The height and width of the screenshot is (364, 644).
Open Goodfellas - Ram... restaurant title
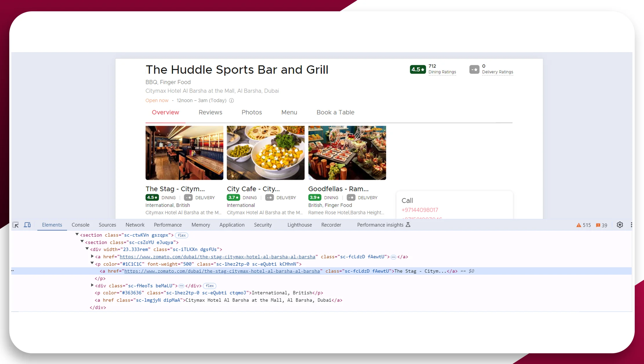pos(338,189)
